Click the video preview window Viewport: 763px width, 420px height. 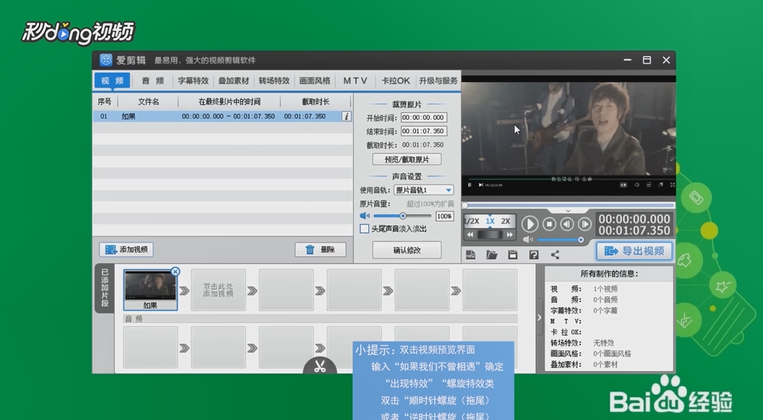[x=568, y=136]
